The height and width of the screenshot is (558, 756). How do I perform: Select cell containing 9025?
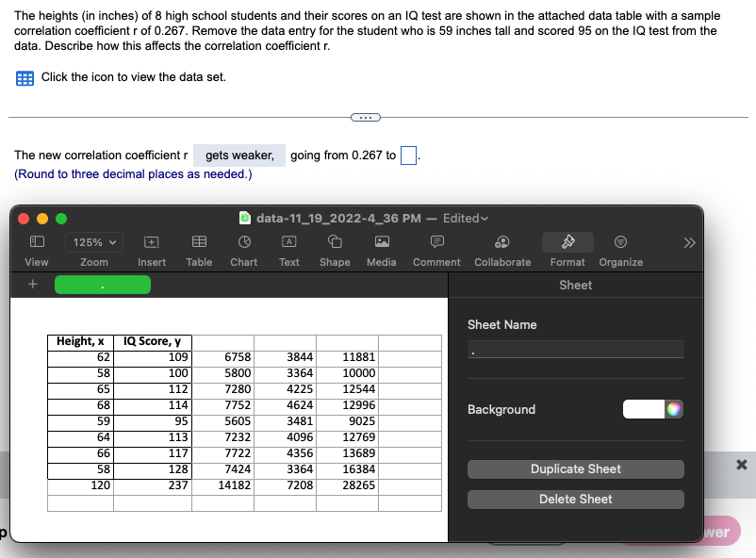pyautogui.click(x=347, y=422)
